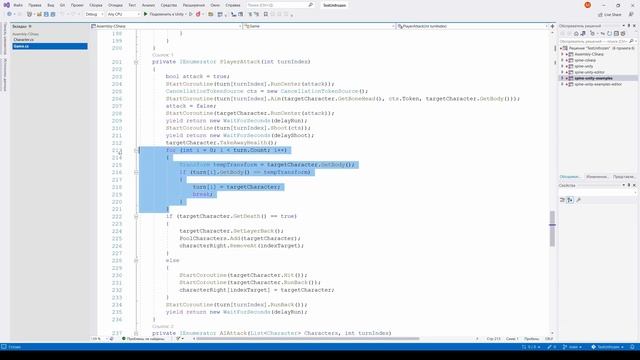Open the Средства menu

tap(169, 5)
